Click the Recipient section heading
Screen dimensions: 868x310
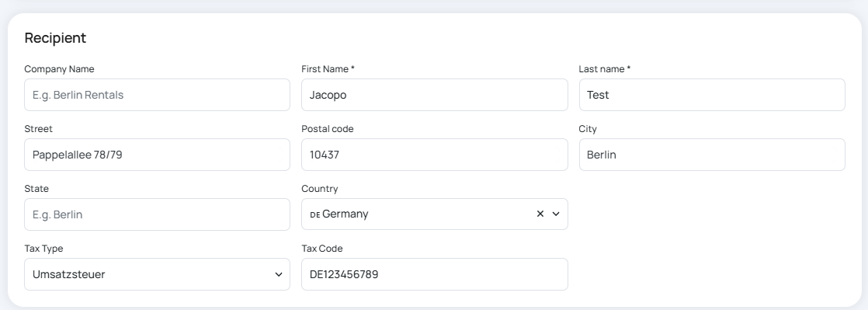click(55, 38)
